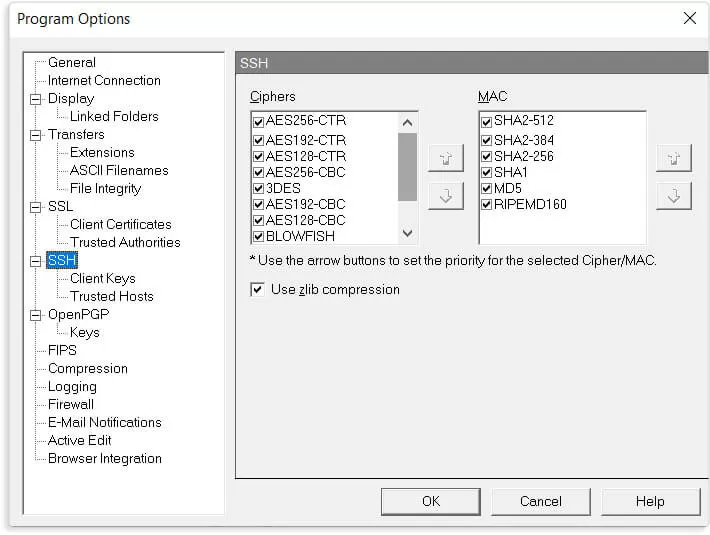Move selected MAC down with arrow button

pos(673,196)
